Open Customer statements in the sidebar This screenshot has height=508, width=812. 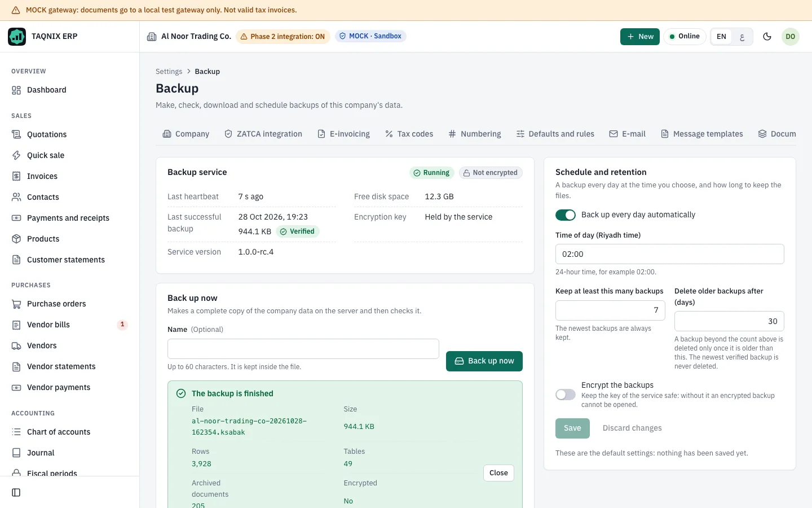pyautogui.click(x=70, y=260)
